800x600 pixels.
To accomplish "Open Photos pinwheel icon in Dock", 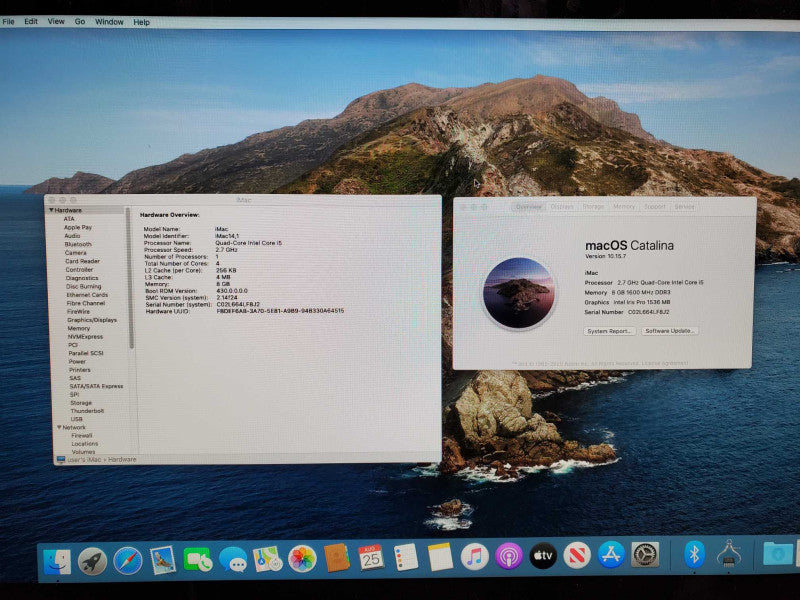I will click(302, 558).
